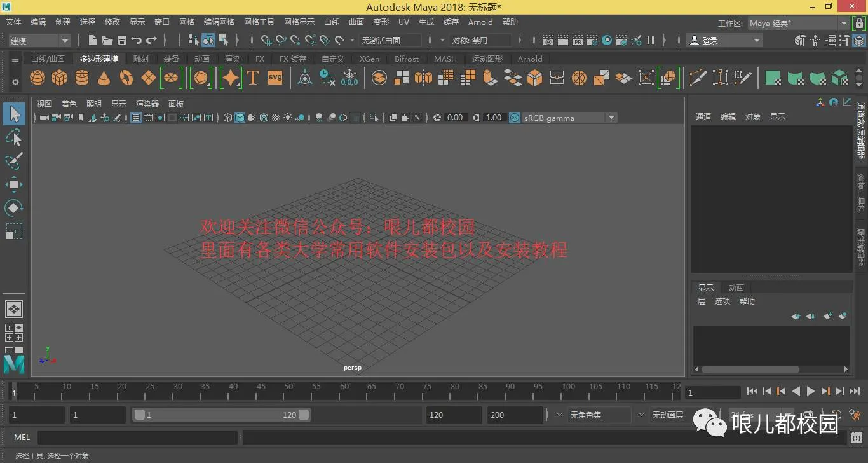Open the 工作区 Maya 经典 dropdown
Viewport: 868px width, 463px height.
pos(798,23)
